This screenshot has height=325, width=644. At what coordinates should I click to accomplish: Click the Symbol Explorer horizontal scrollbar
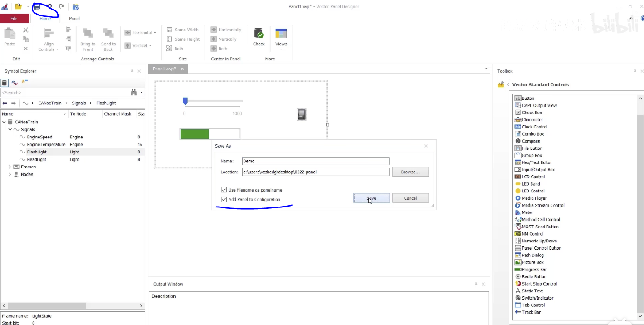coord(73,305)
